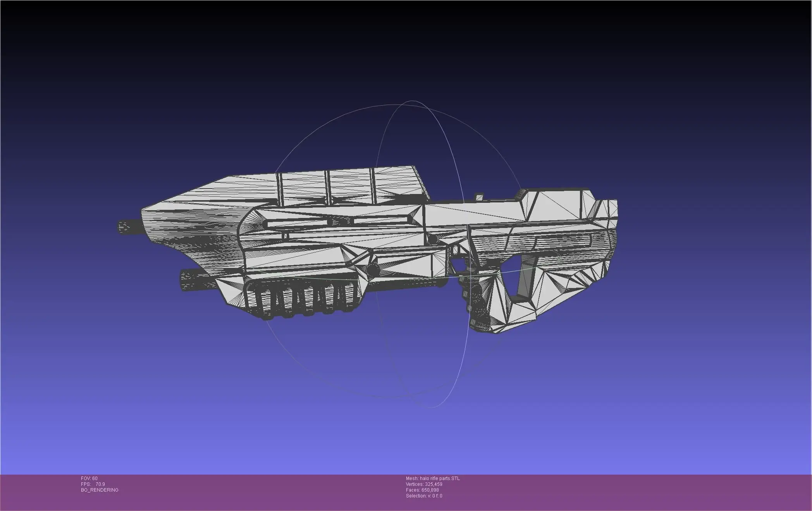Click 'Mesh: halo rifle parts.STL' label
This screenshot has width=812, height=511.
433,478
